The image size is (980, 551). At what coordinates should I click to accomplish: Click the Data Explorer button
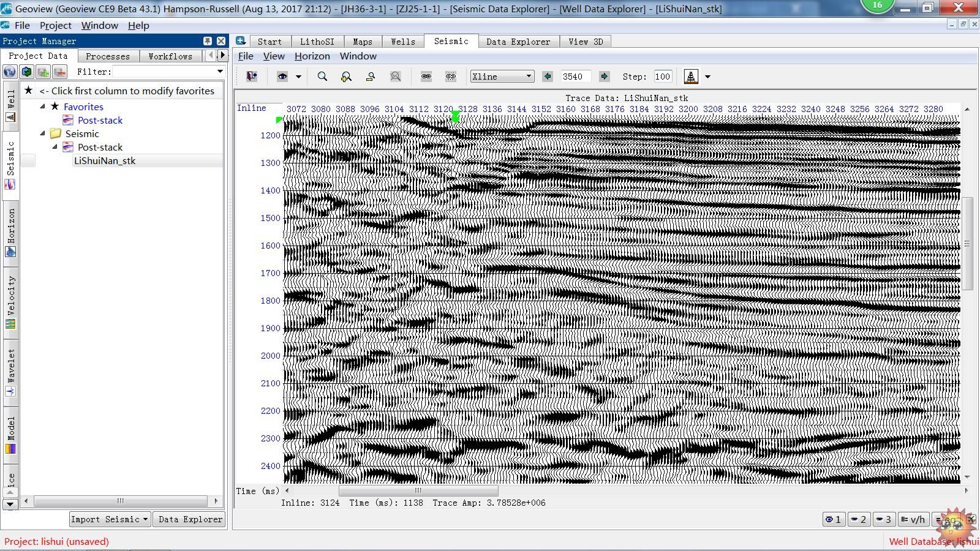click(190, 519)
